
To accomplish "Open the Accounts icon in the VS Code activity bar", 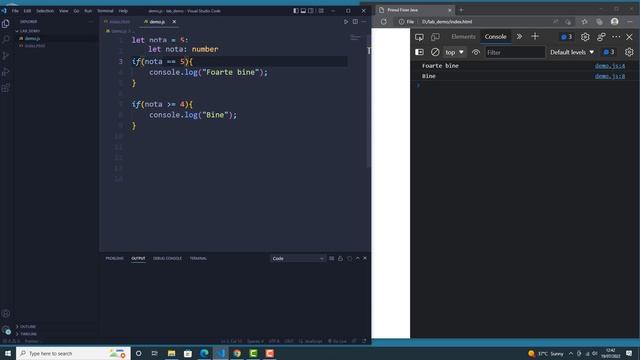I will pyautogui.click(x=6, y=313).
